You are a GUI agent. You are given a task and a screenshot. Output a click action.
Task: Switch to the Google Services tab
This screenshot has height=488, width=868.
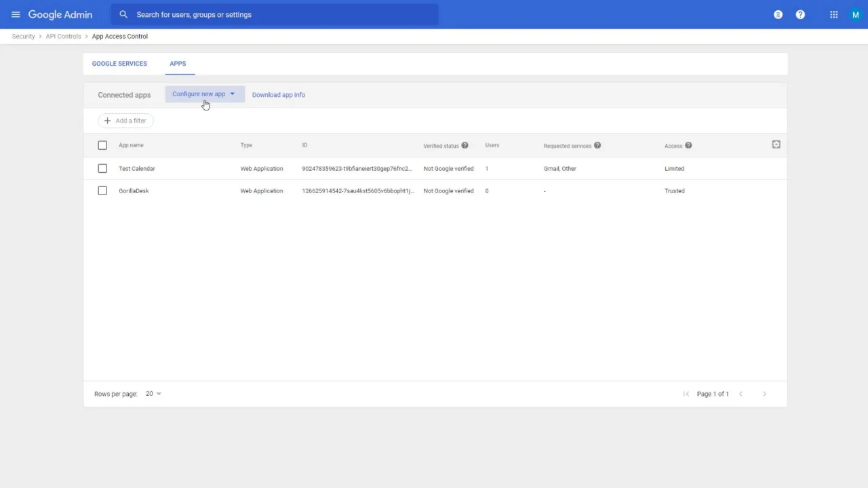(x=119, y=64)
